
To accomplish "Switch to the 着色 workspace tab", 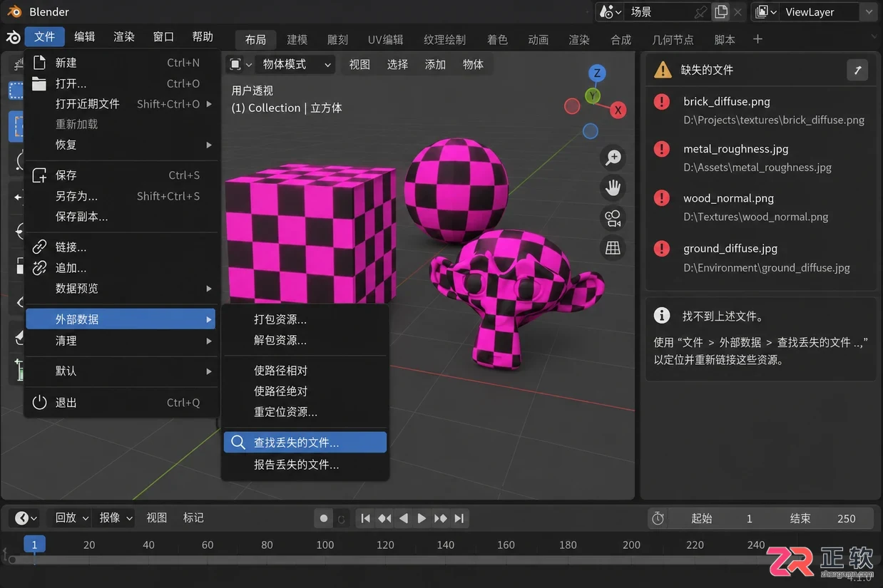I will coord(497,40).
